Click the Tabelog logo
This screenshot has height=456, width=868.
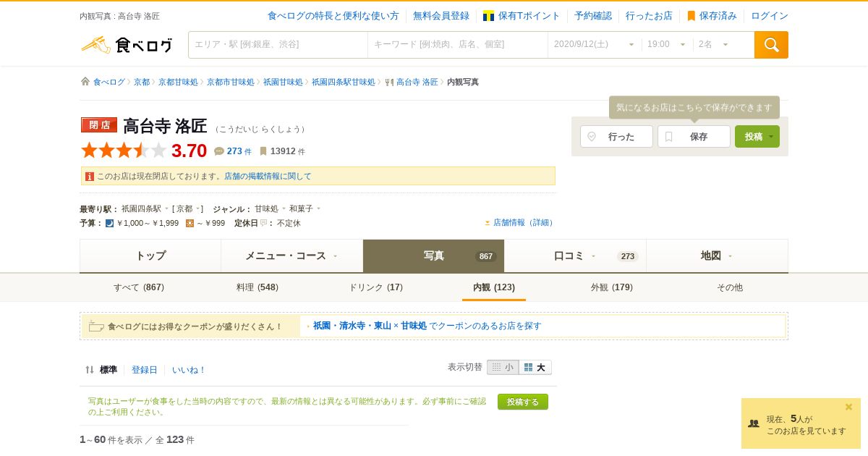click(x=127, y=45)
